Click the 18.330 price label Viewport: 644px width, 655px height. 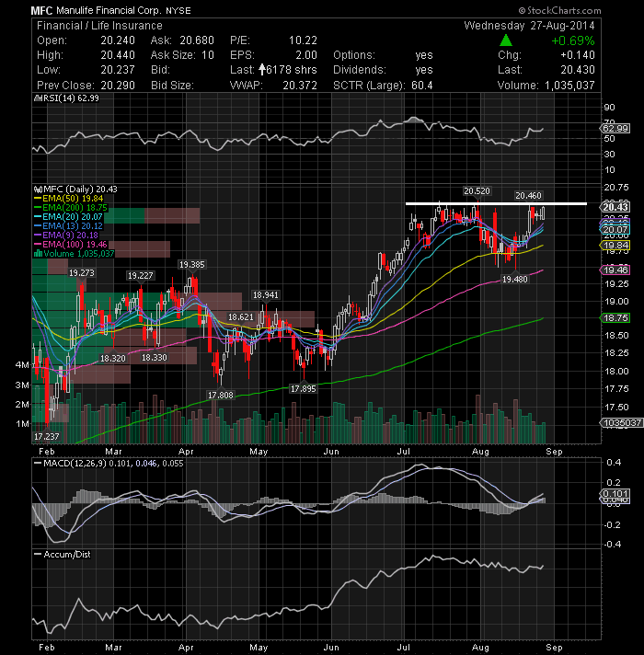(x=155, y=358)
